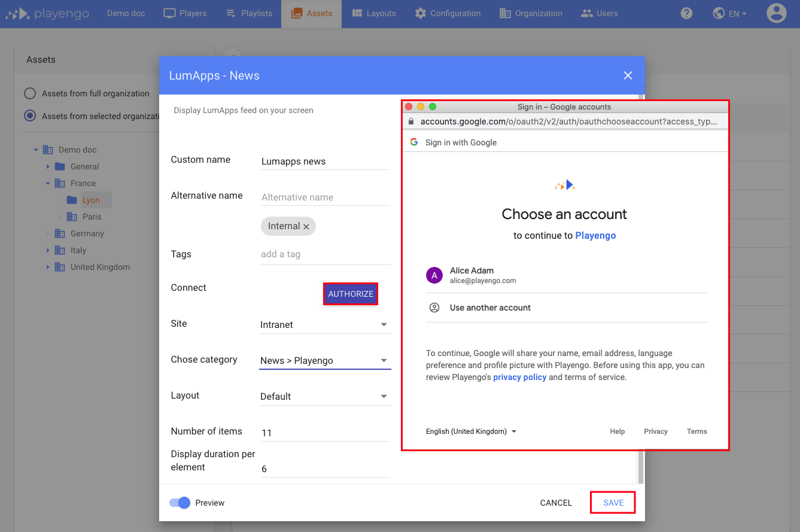The image size is (800, 532).
Task: Open the Playlists tab
Action: coord(249,13)
